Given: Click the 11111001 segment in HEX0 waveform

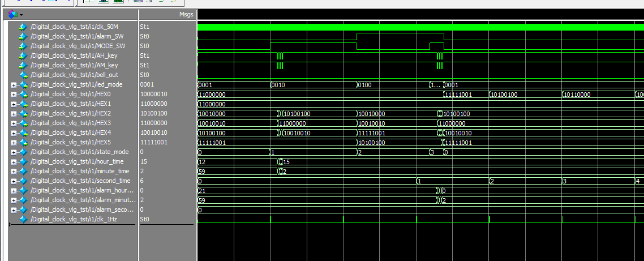Looking at the screenshot, I should point(459,94).
